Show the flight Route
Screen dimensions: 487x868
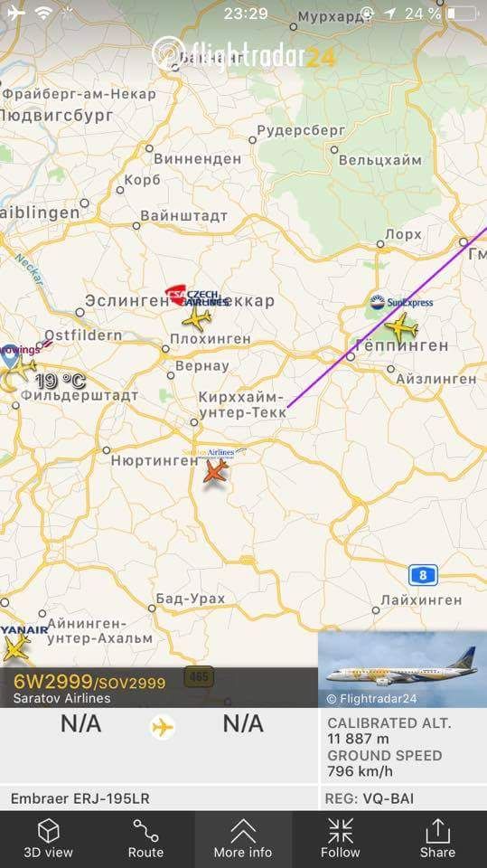pos(145,839)
